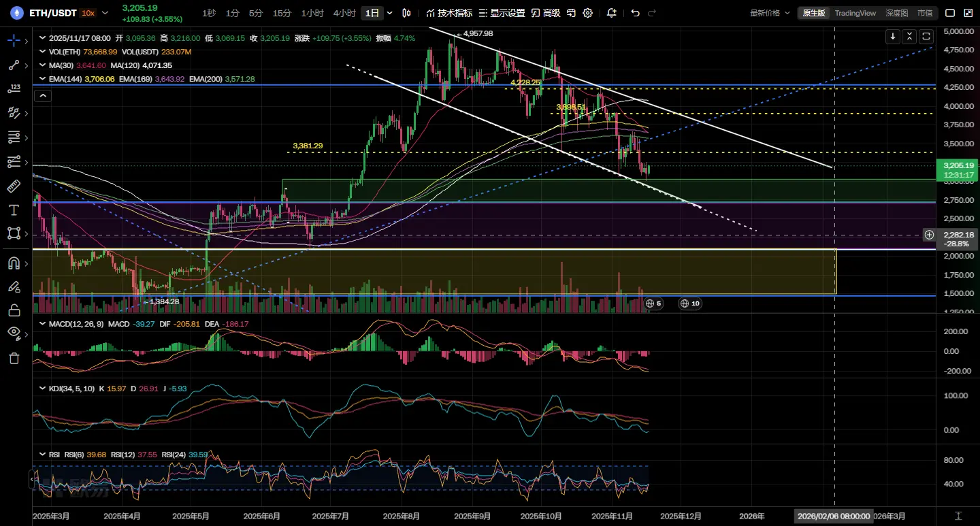The height and width of the screenshot is (526, 980).
Task: Toggle the magnet snap mode
Action: pos(14,263)
